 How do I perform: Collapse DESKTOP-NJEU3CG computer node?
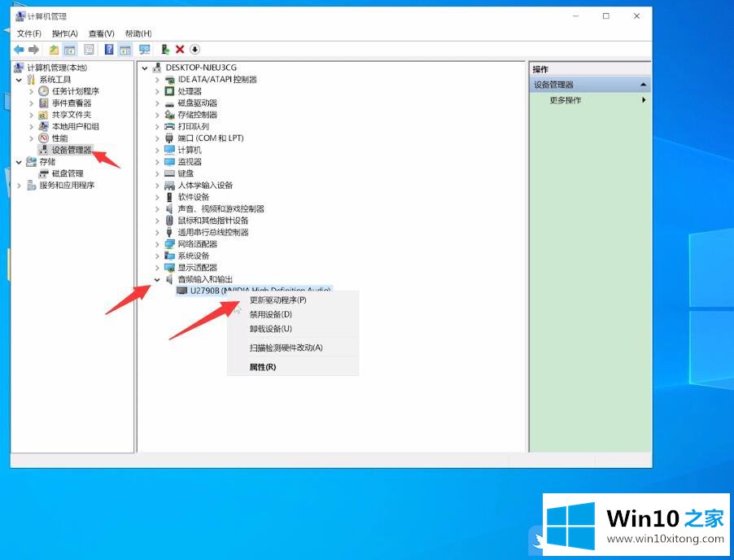pyautogui.click(x=145, y=68)
